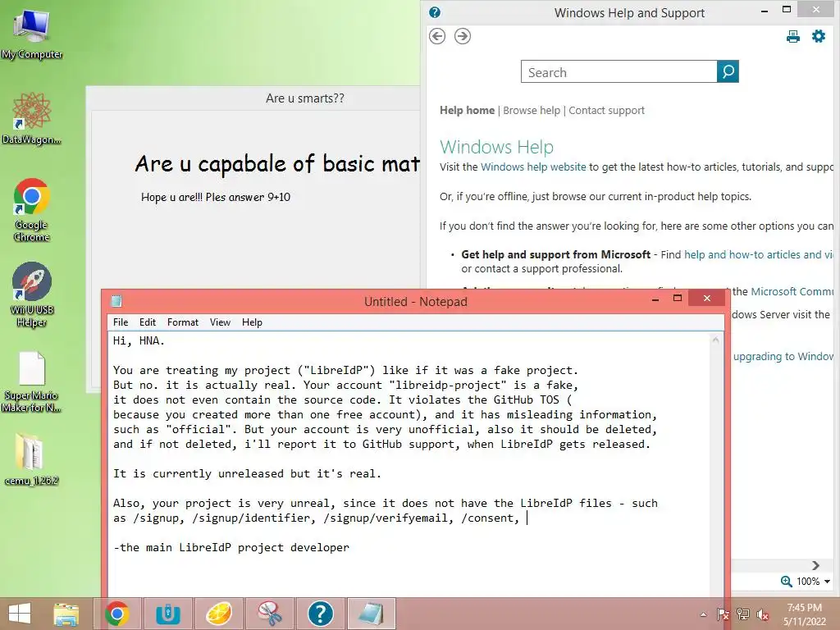Open My Computer desktop icon
This screenshot has width=840, height=630.
32,33
